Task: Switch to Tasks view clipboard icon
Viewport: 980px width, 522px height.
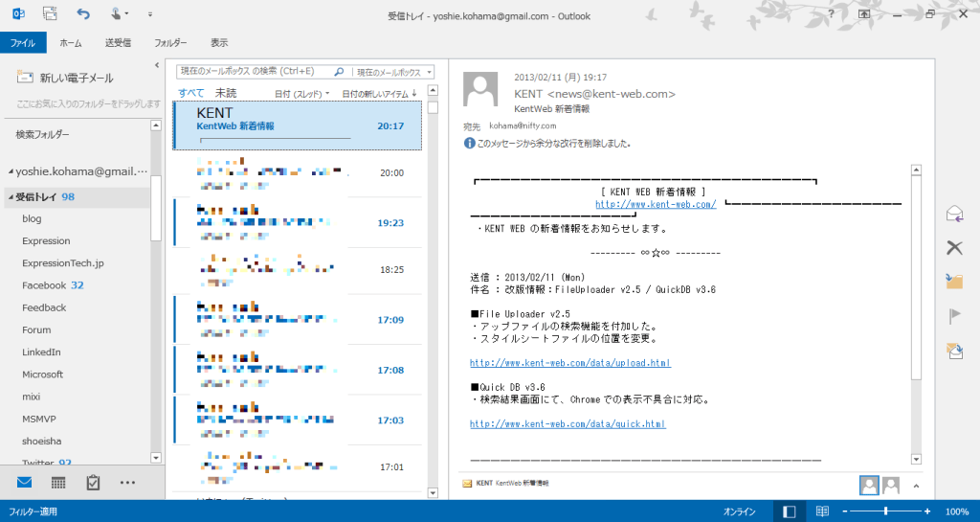Action: coord(93,482)
